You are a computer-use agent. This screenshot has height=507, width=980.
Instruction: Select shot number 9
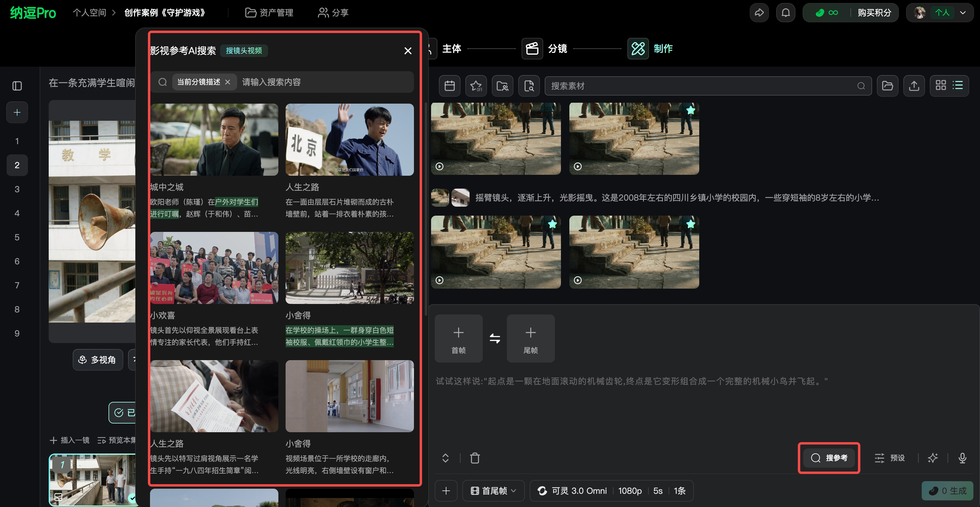coord(17,333)
